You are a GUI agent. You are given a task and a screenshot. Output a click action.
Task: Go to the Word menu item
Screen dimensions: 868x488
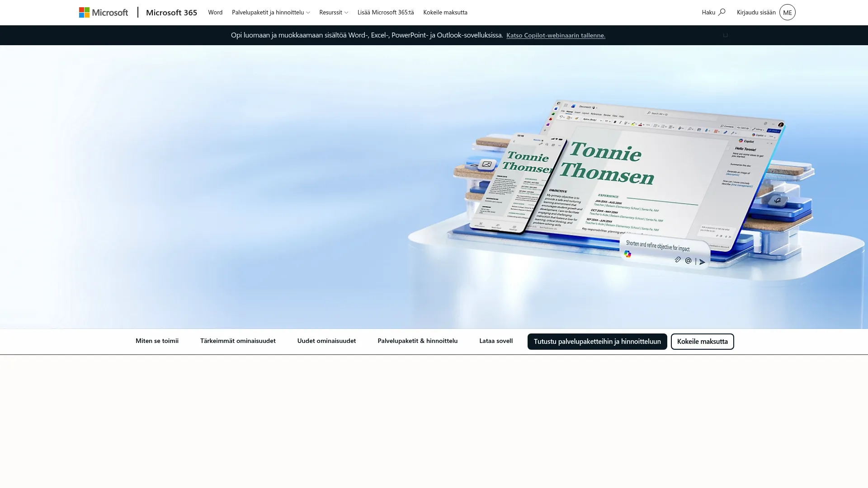coord(215,12)
